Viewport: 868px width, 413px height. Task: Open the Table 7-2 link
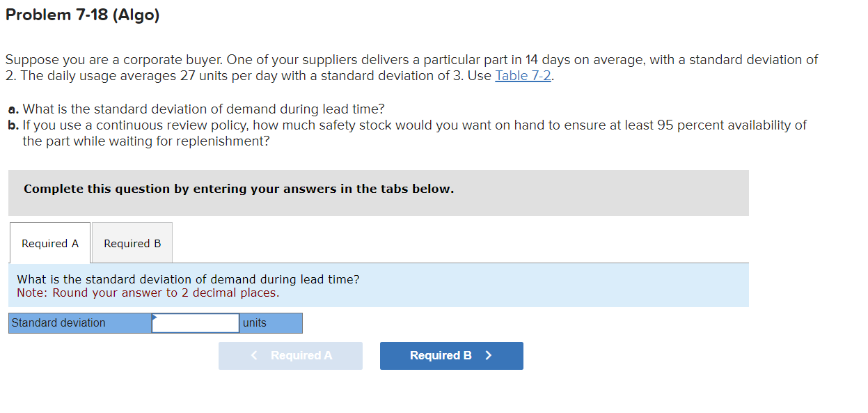[523, 76]
